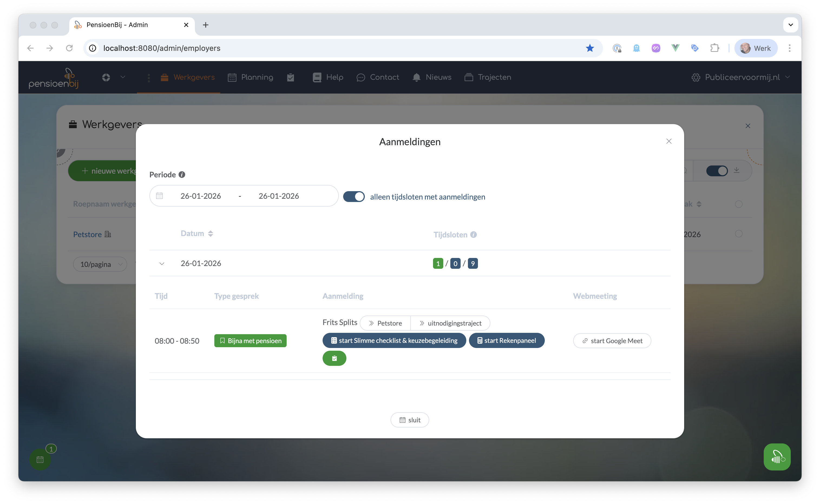The image size is (820, 504).
Task: Click start Google Meet button
Action: (x=612, y=341)
